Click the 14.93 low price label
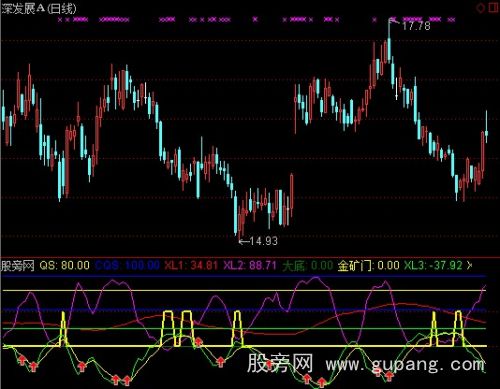Image resolution: width=500 pixels, height=389 pixels. point(263,241)
